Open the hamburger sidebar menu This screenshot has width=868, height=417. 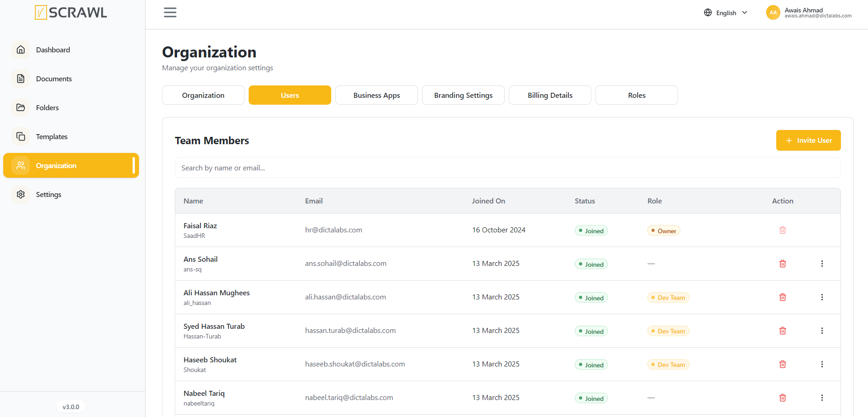[170, 12]
